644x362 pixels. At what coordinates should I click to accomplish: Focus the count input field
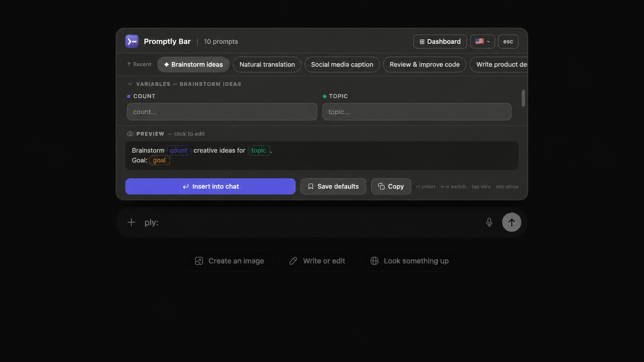[x=222, y=112]
